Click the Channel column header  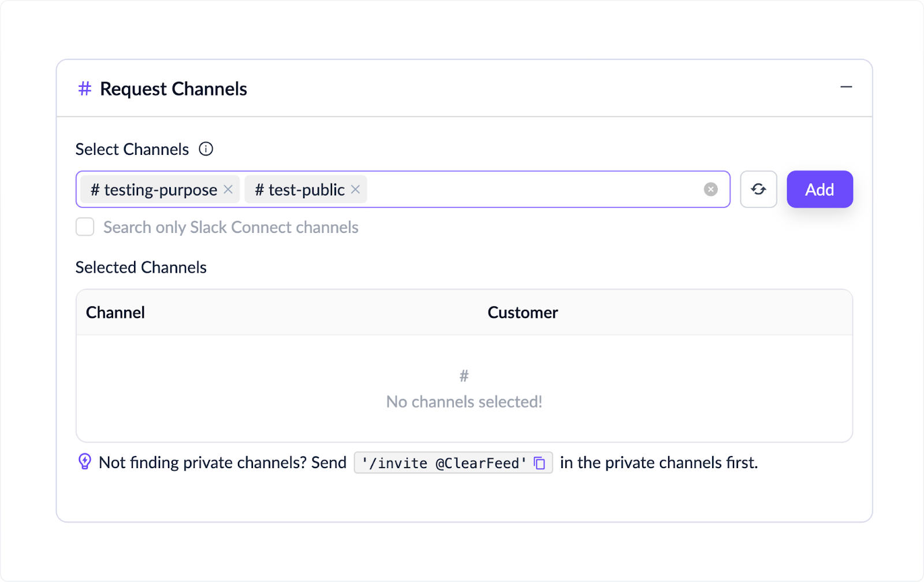(x=115, y=312)
